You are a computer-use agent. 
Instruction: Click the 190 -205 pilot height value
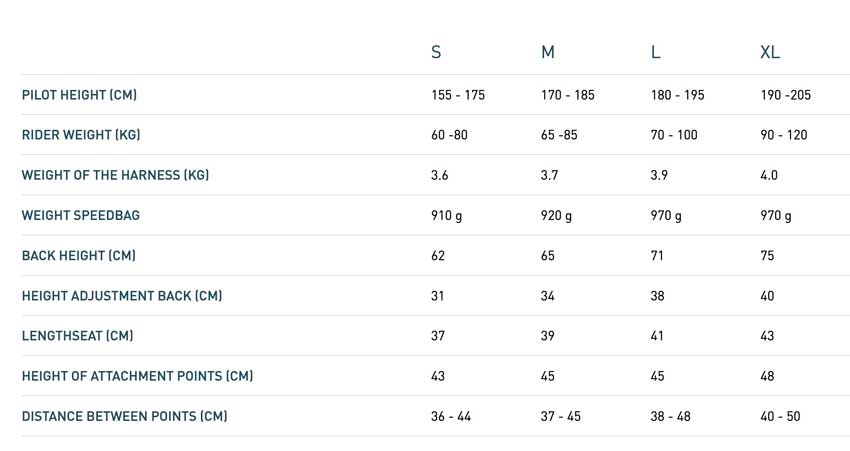click(785, 95)
